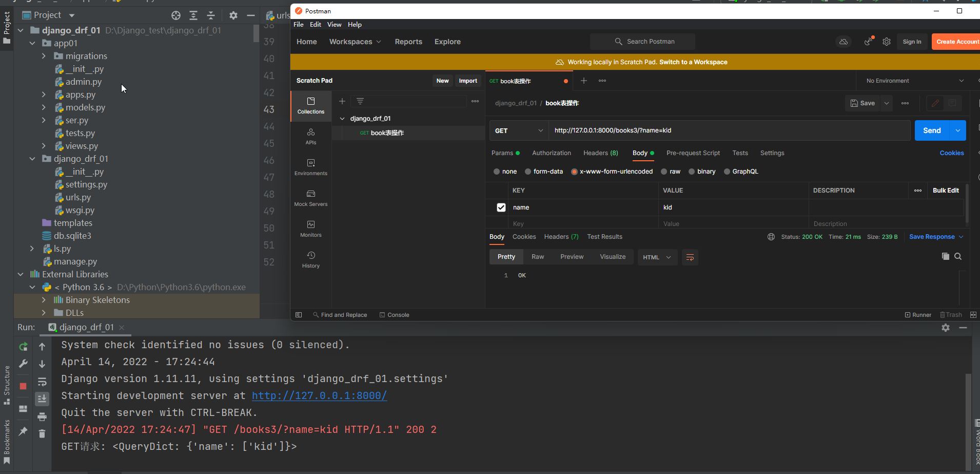Copy the response body with copy icon
Viewport: 980px width, 474px height.
(945, 256)
